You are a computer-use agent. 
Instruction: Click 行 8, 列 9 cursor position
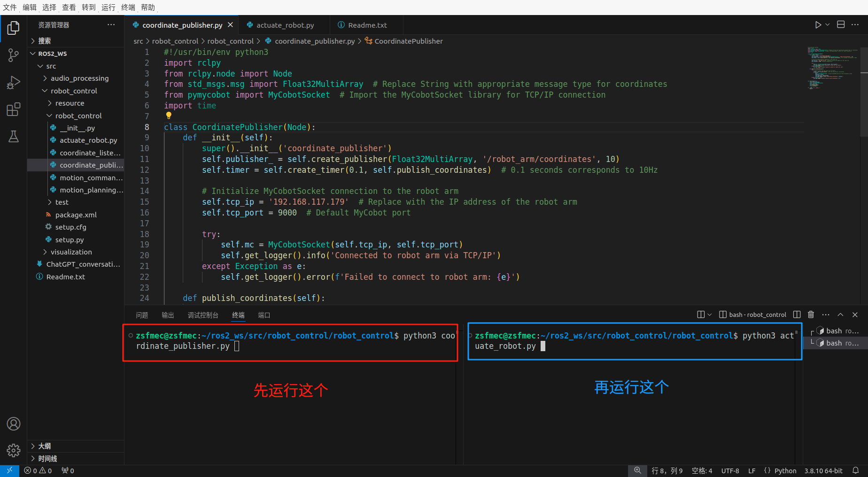(x=667, y=470)
